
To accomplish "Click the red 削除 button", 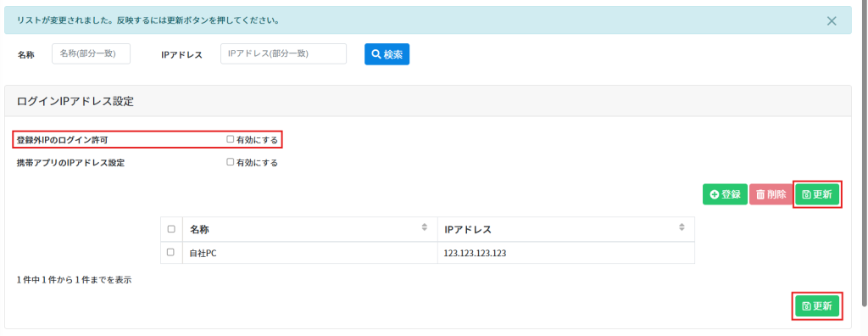I will (x=771, y=194).
